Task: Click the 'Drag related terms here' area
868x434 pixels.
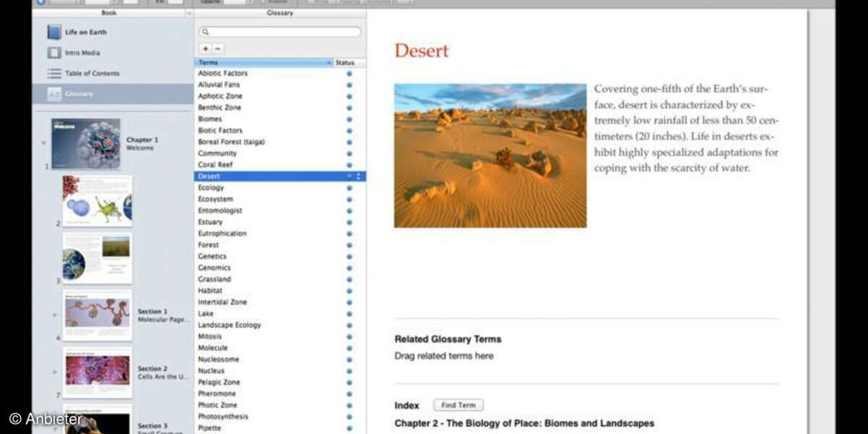Action: coord(444,356)
